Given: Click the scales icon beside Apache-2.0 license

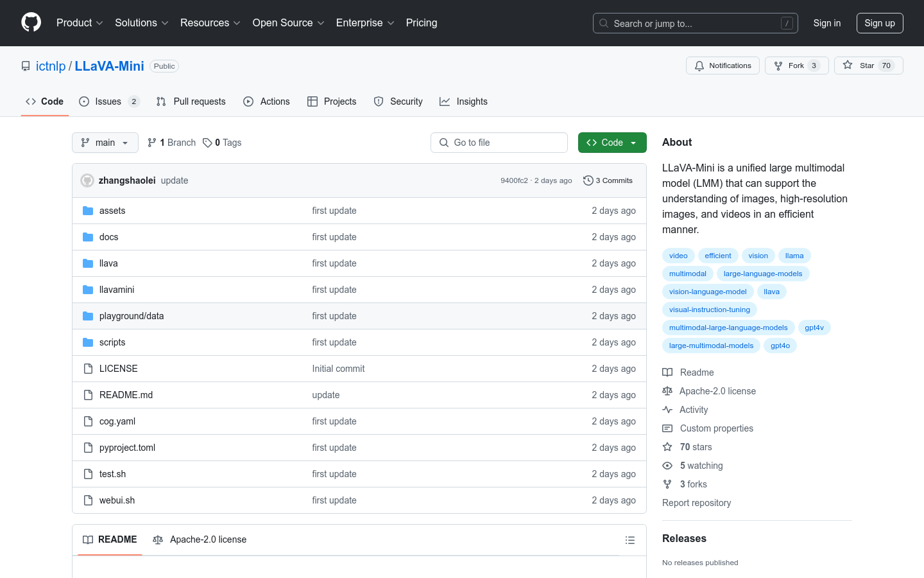Looking at the screenshot, I should point(667,391).
